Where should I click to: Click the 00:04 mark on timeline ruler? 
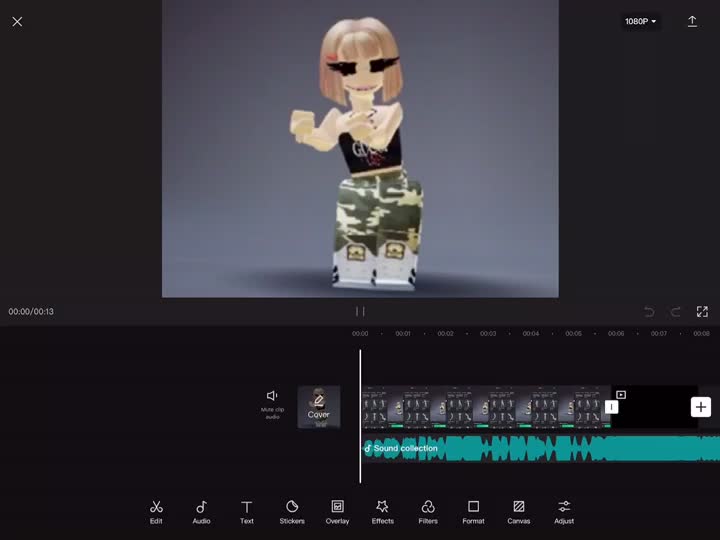point(531,333)
